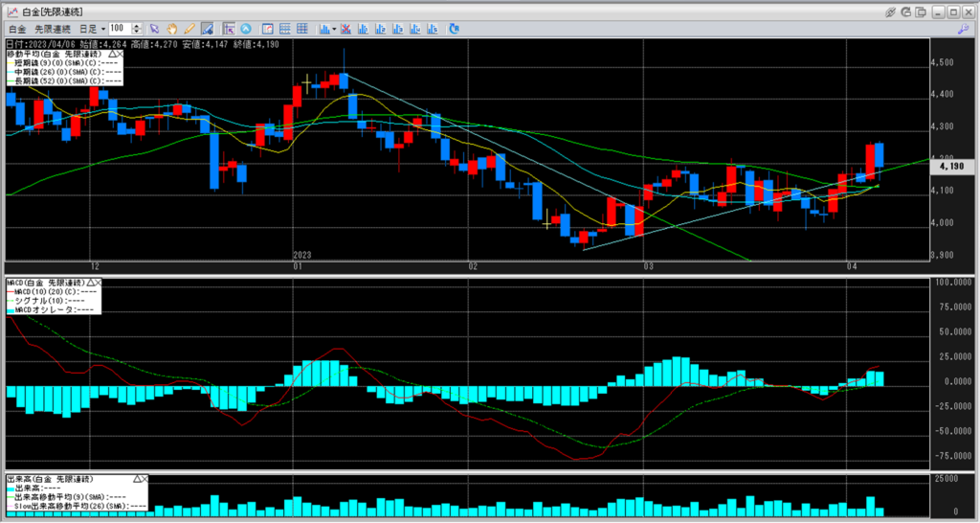Close the moving average legend with X
This screenshot has width=980, height=523.
click(119, 53)
